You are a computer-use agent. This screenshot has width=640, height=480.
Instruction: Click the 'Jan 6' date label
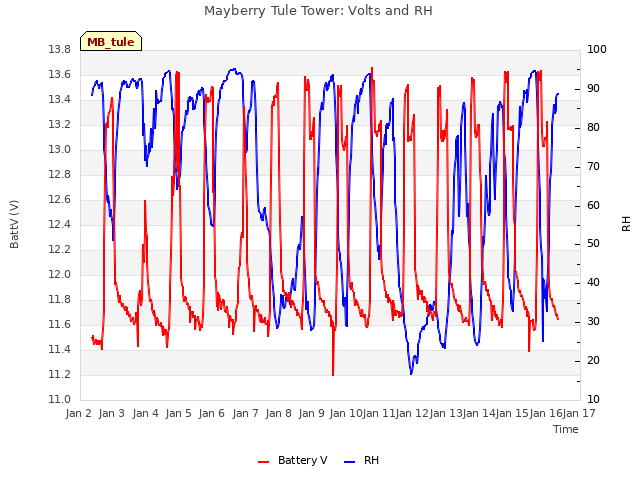click(212, 414)
